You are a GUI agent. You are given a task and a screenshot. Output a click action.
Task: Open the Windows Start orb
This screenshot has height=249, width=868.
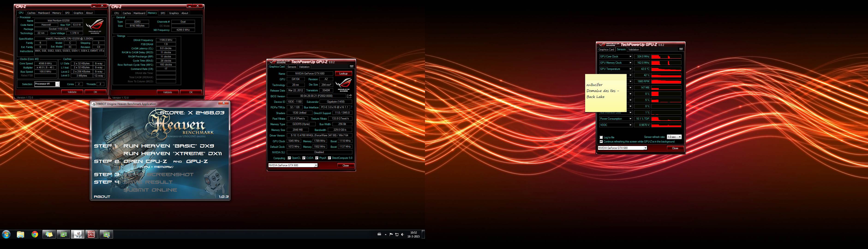[6, 234]
